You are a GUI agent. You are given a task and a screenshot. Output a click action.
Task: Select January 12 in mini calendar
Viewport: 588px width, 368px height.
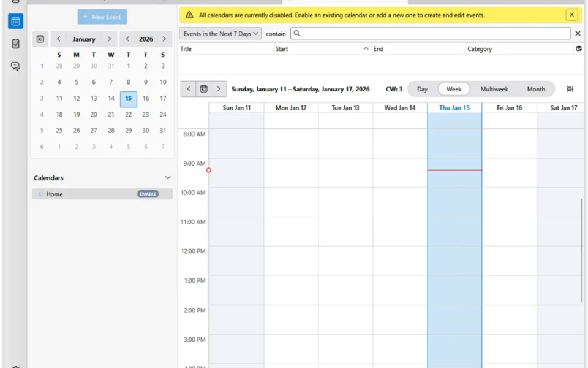click(x=77, y=98)
